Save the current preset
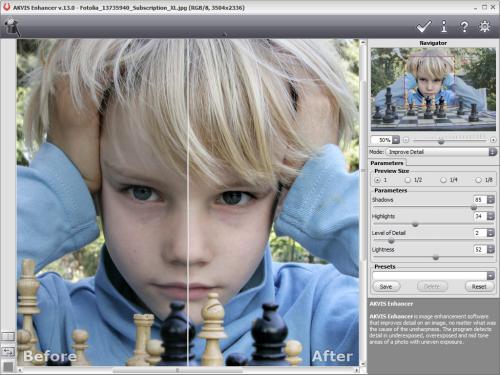The width and height of the screenshot is (500, 375). 386,287
